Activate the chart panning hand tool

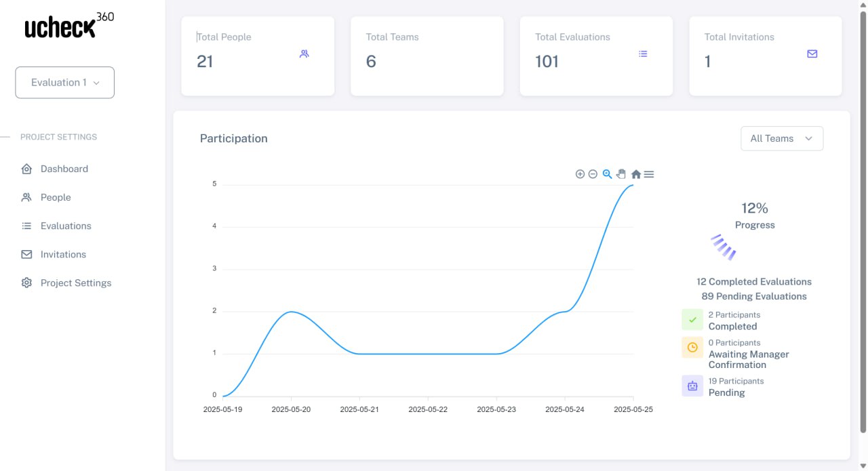621,174
